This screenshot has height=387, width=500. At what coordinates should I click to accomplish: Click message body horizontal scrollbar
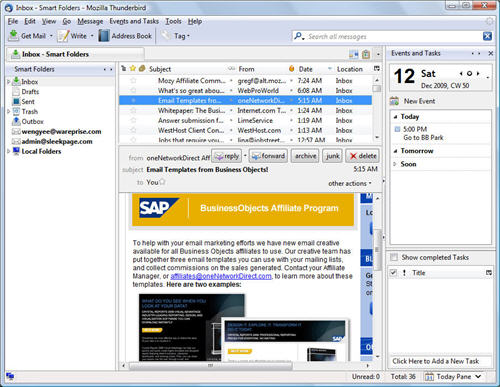(x=211, y=366)
